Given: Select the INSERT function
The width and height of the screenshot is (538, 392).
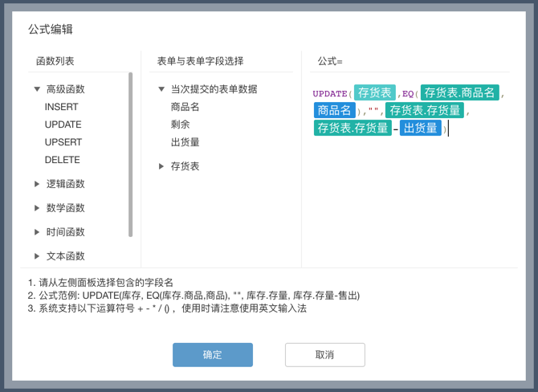Looking at the screenshot, I should pos(61,107).
